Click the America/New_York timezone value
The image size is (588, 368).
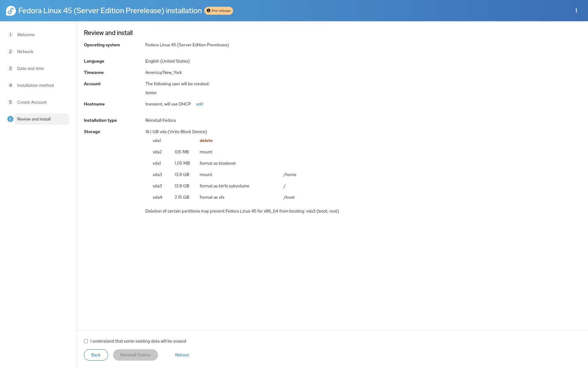click(x=164, y=72)
